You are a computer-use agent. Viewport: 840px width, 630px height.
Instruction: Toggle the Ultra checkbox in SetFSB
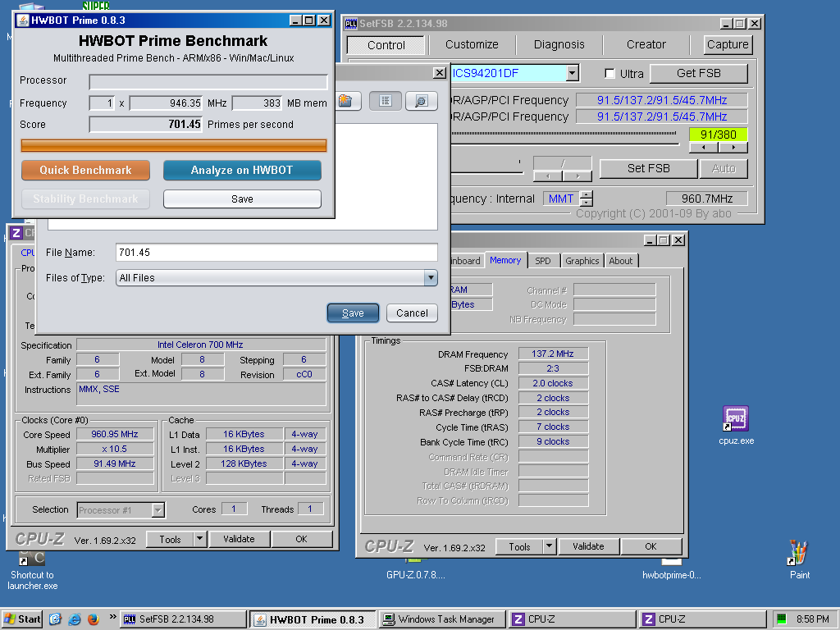(x=609, y=73)
